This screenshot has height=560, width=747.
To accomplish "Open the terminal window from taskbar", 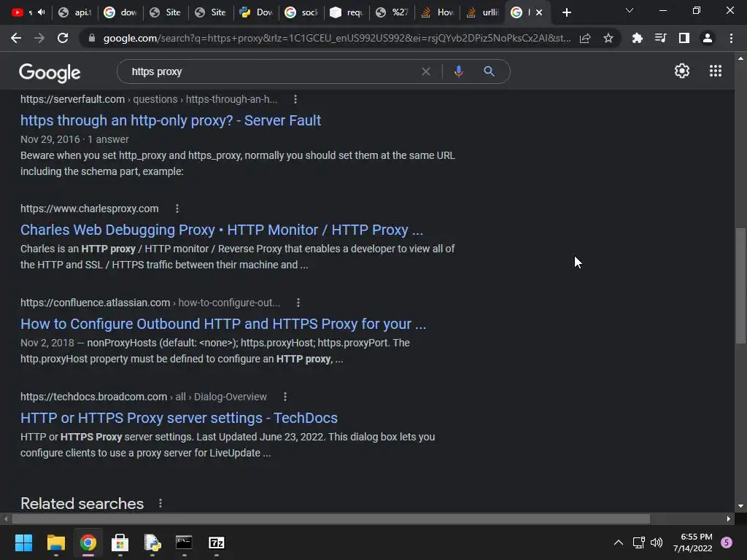I will click(184, 542).
